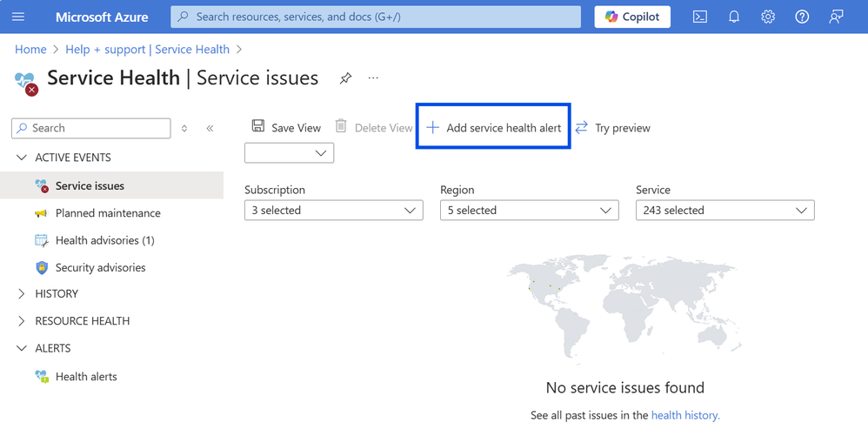Expand the RESOURCE HEALTH section
Viewport: 868px width, 443px height.
(x=82, y=321)
